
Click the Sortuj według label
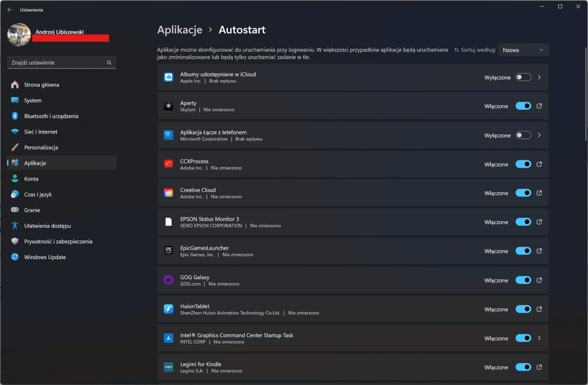tap(478, 50)
